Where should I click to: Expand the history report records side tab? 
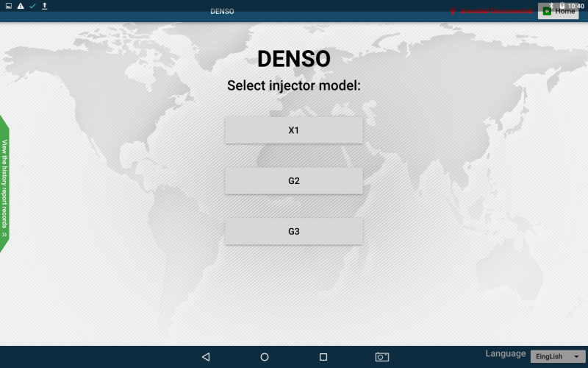(x=4, y=184)
